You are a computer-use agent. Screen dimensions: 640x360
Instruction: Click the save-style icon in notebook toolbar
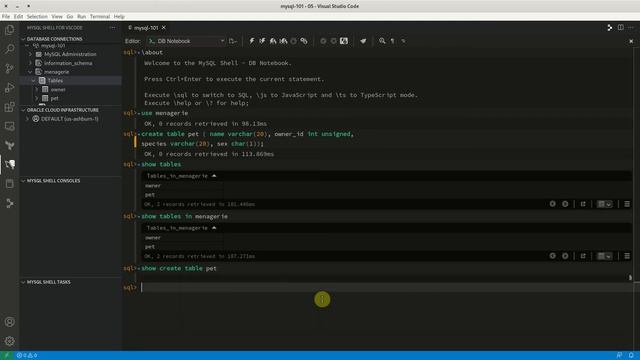pyautogui.click(x=344, y=41)
